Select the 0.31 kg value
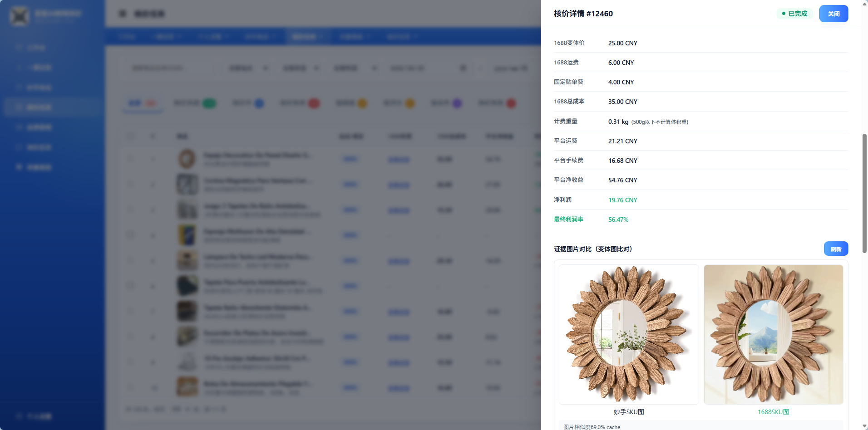868x430 pixels. click(618, 122)
